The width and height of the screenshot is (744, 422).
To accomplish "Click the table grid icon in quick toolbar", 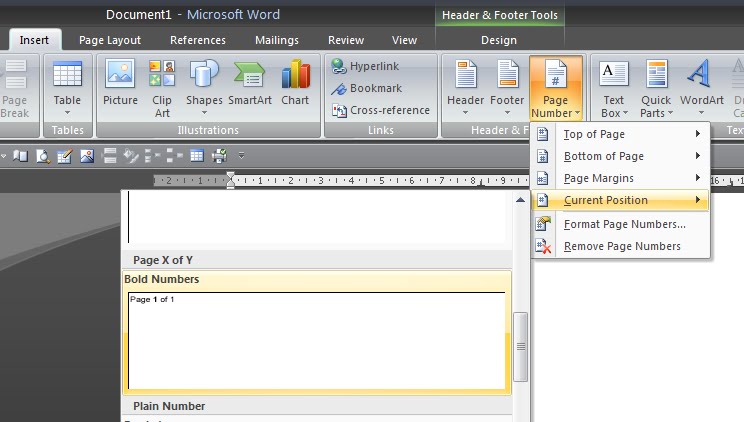I will pyautogui.click(x=197, y=156).
